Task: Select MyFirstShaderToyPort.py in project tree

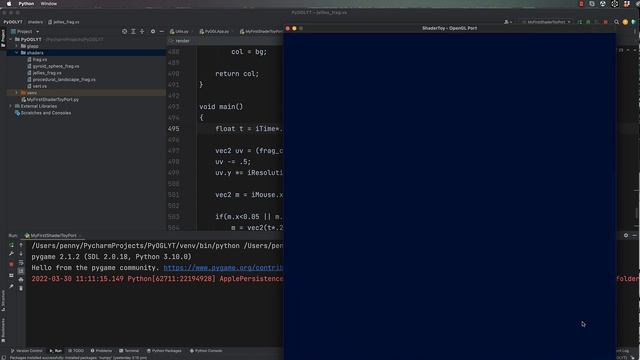Action: tap(50, 100)
